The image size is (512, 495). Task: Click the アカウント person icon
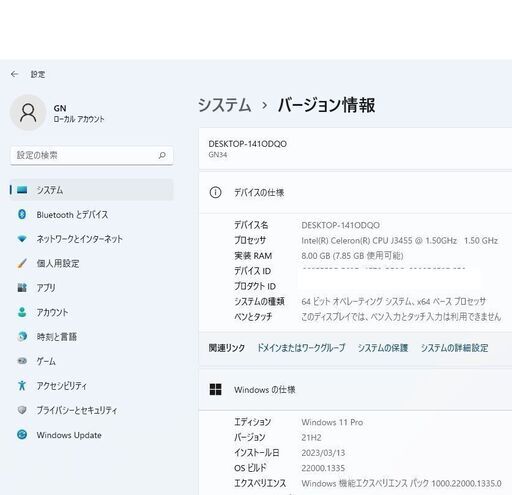pyautogui.click(x=22, y=312)
